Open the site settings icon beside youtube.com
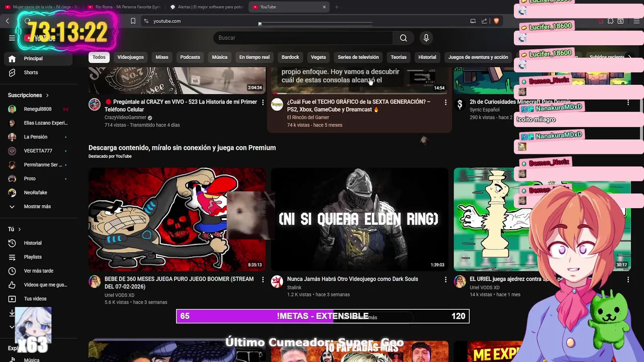The width and height of the screenshot is (644, 362). 146,21
